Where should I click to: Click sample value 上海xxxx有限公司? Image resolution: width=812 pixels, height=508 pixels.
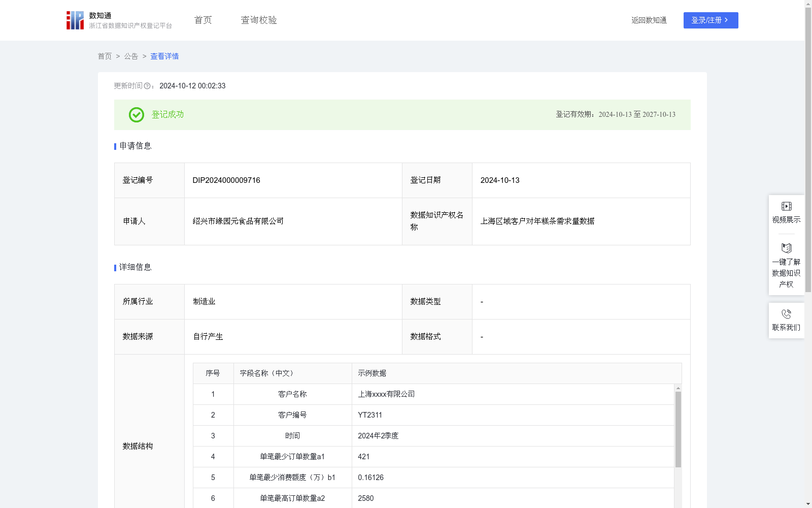tap(386, 394)
